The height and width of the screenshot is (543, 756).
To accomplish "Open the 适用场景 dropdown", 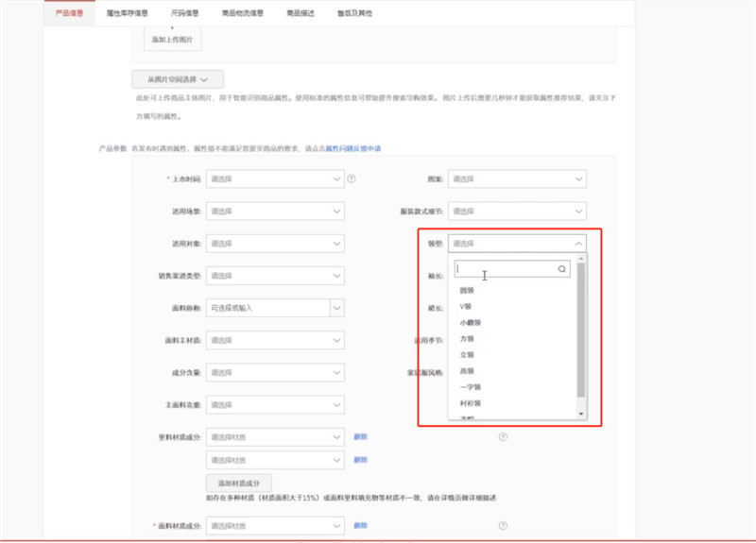I will click(x=275, y=211).
